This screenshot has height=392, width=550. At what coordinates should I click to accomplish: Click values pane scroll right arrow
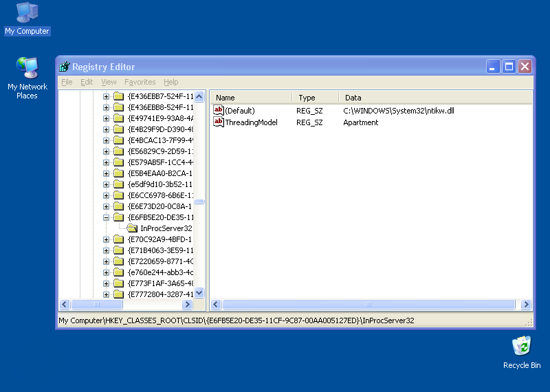point(526,304)
